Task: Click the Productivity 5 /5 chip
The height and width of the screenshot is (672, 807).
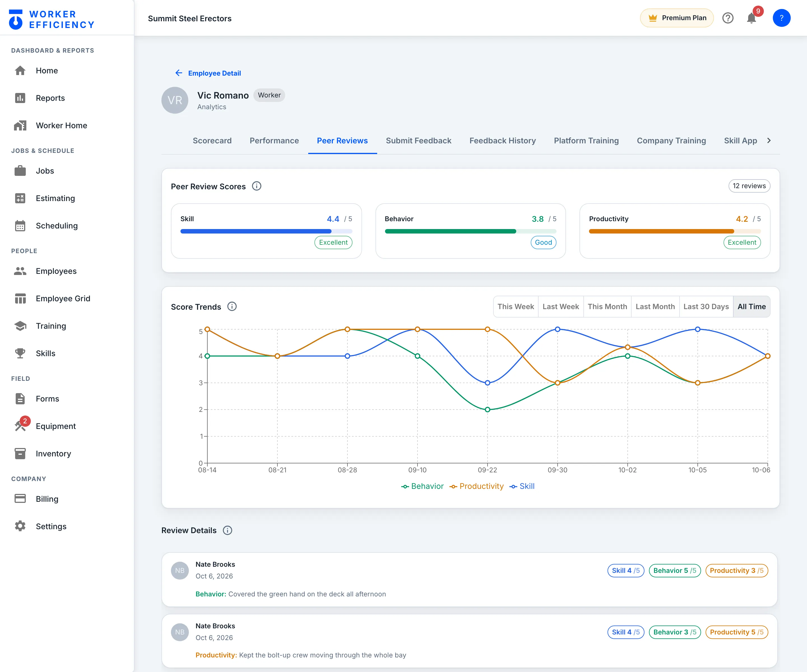Action: point(737,632)
